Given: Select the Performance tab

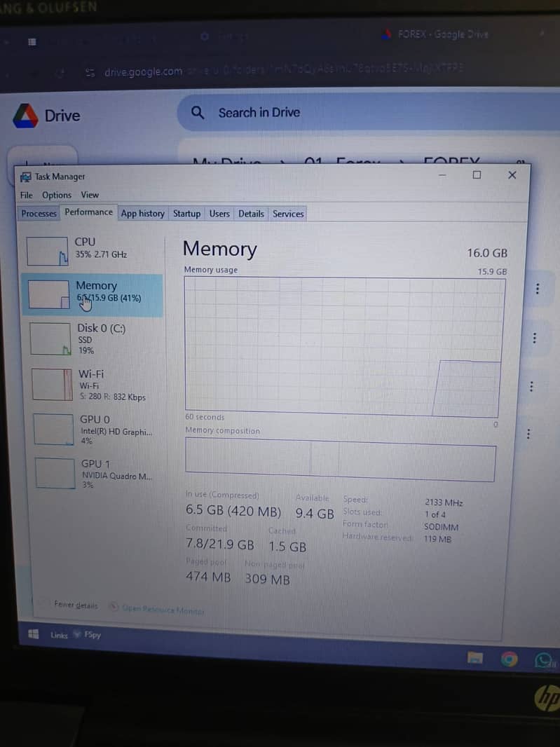Looking at the screenshot, I should [88, 212].
